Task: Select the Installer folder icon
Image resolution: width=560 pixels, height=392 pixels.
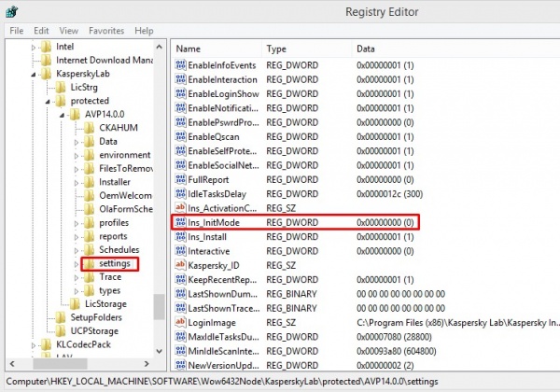Action: (x=89, y=182)
